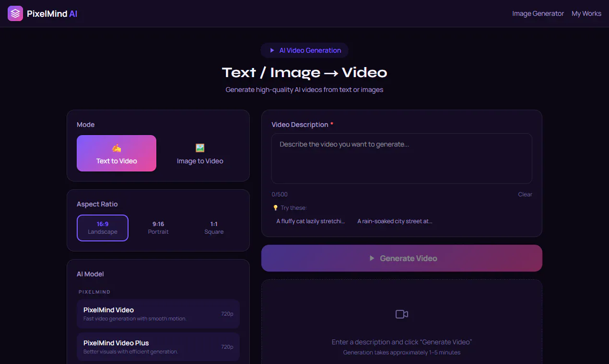Choose 9:16 Portrait aspect ratio

coord(158,228)
